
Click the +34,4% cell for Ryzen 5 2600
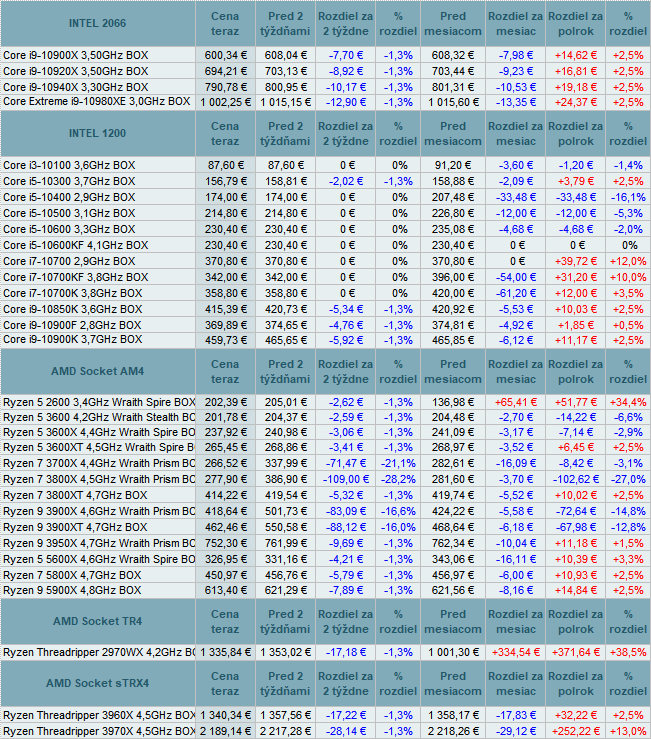628,402
